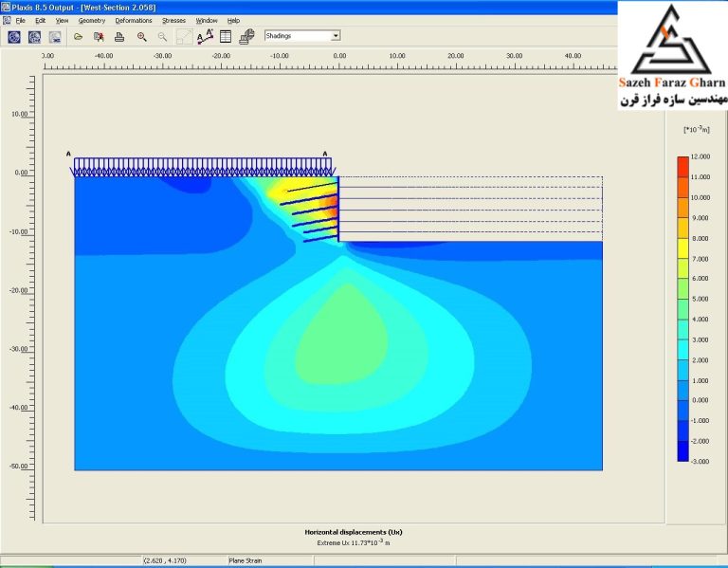
Task: Open a file with the folder icon
Action: pos(78,37)
